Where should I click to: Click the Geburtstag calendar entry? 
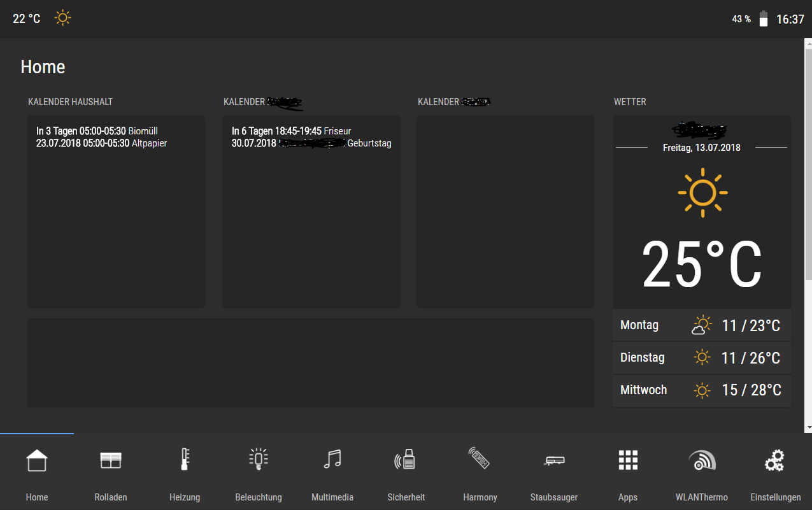point(311,143)
